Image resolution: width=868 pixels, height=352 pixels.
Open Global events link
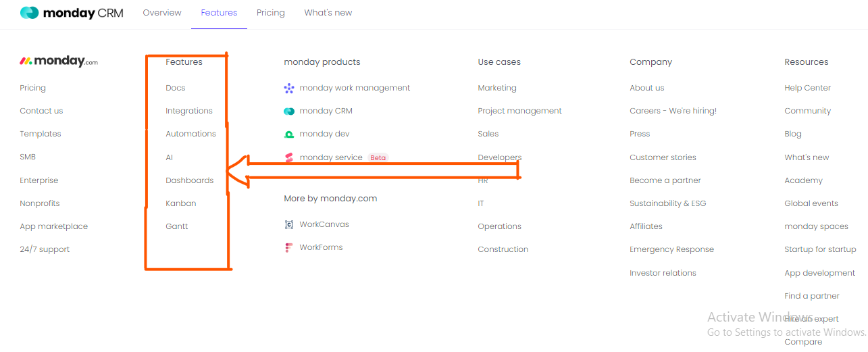coord(811,203)
